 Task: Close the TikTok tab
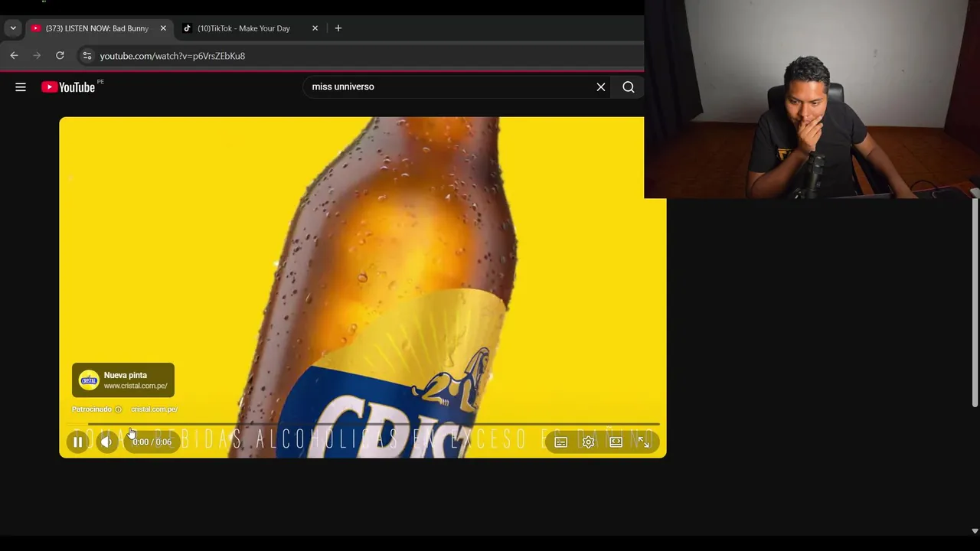point(315,28)
